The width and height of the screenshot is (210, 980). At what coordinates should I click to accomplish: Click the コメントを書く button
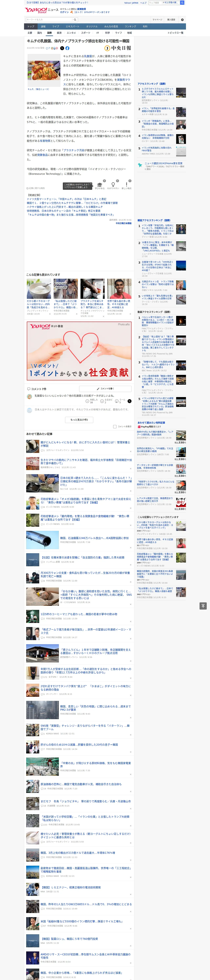tap(105, 389)
